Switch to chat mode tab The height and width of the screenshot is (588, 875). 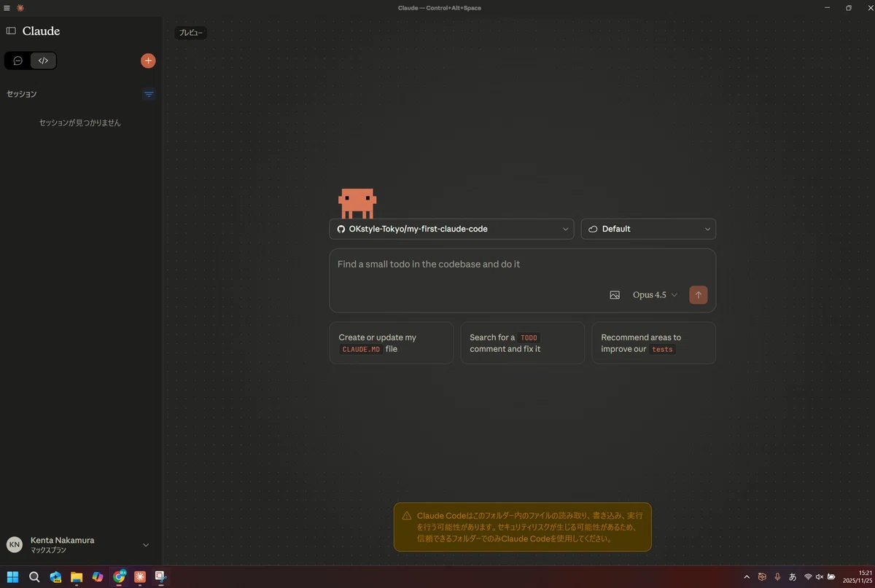[18, 61]
